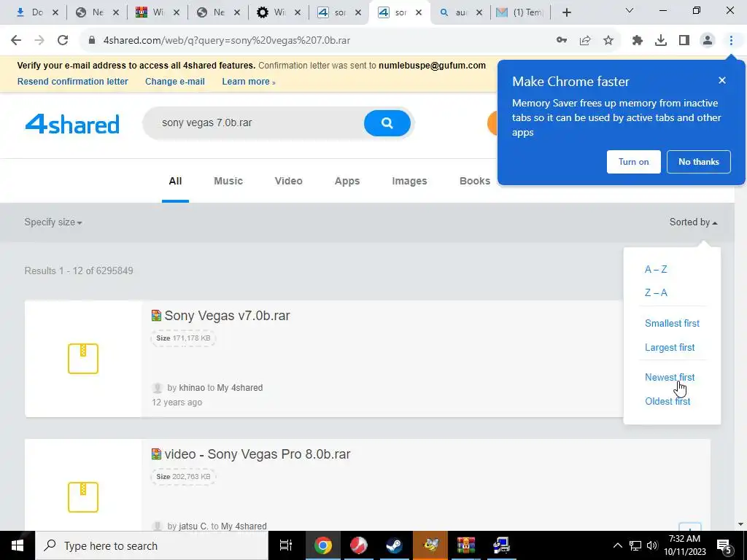The image size is (747, 560).
Task: Open the Learn more link
Action: pos(248,82)
